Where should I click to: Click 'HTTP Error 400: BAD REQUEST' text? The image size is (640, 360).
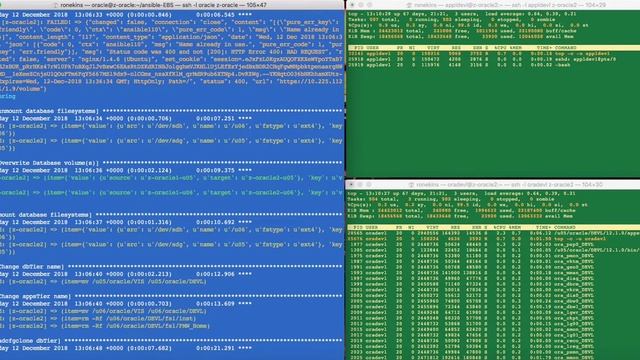[x=278, y=52]
